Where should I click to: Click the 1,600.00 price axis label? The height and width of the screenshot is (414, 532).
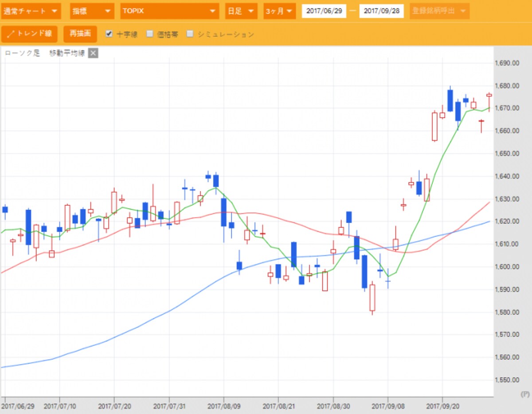(507, 267)
